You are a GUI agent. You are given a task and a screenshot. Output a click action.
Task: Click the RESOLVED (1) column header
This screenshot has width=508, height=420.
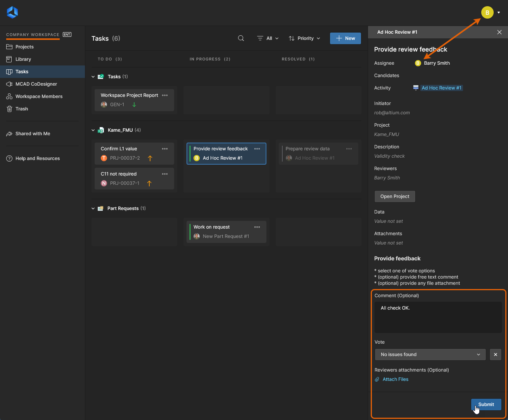coord(298,59)
